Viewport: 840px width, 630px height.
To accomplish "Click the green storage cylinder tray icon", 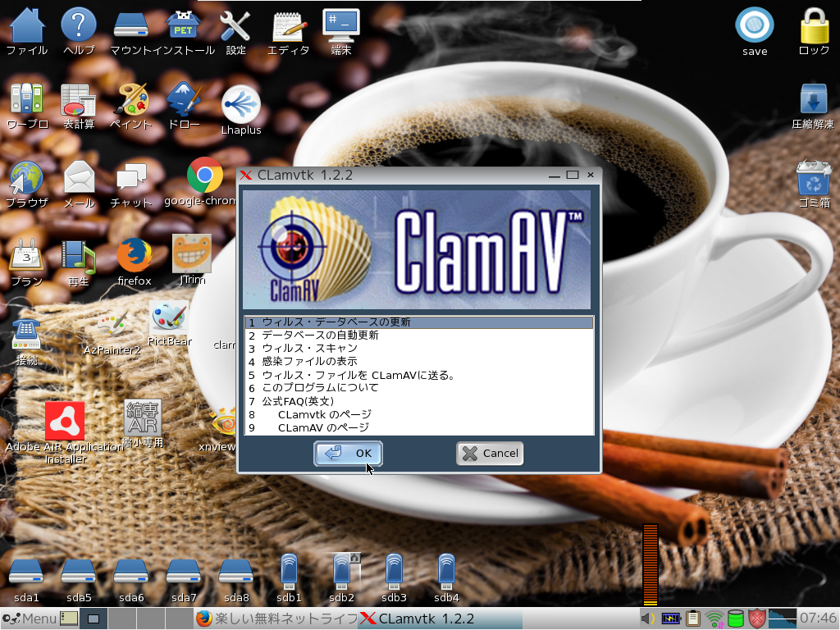I will pos(736,619).
